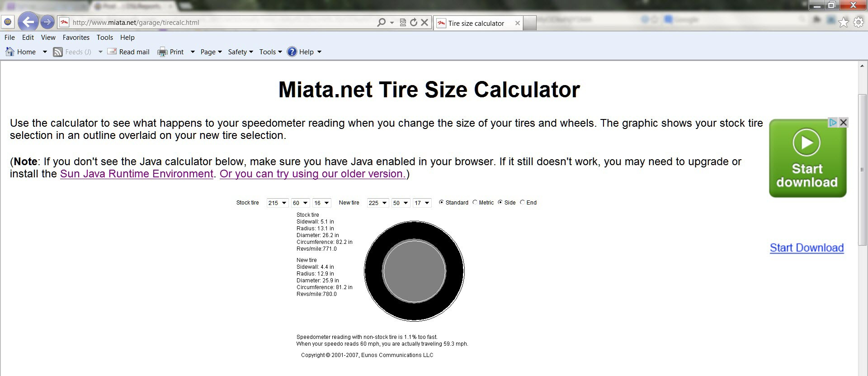Viewport: 868px width, 376px height.
Task: Refresh the page with the reload icon
Action: 414,22
